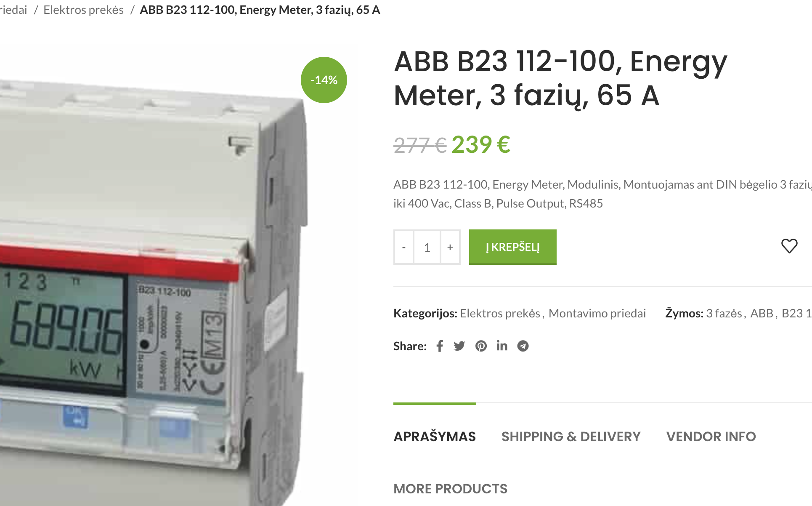The width and height of the screenshot is (812, 506).
Task: Open the ABB tag link
Action: (762, 313)
